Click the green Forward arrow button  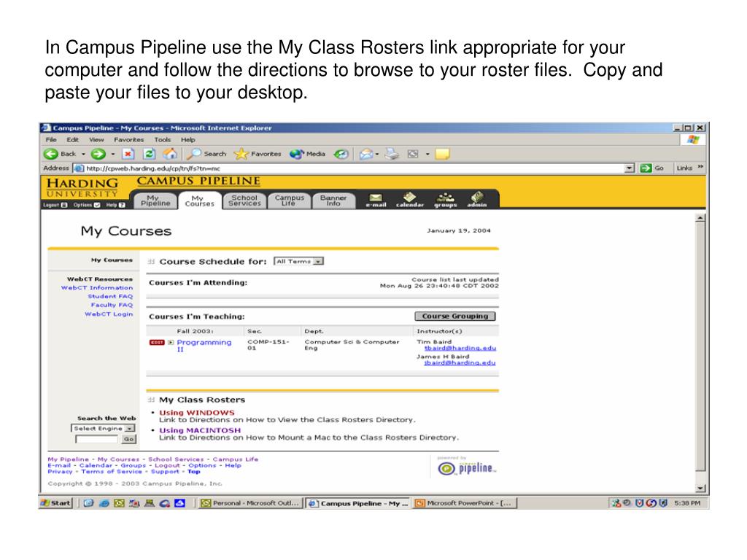click(98, 154)
